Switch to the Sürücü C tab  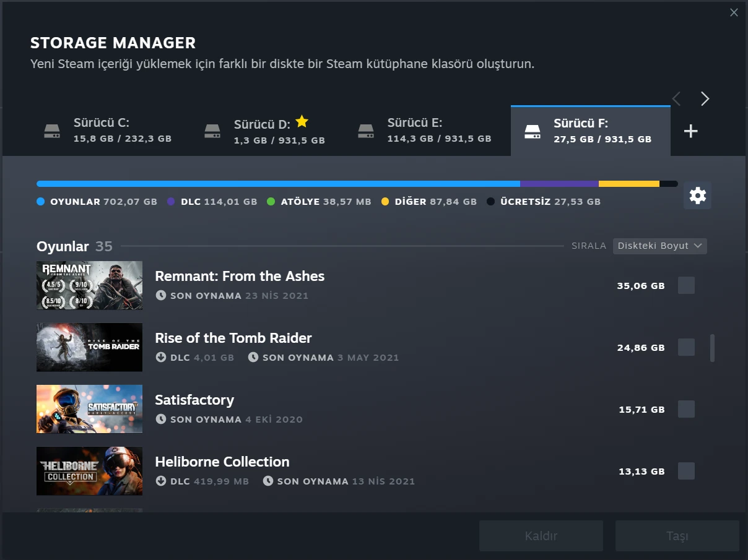[x=108, y=131]
